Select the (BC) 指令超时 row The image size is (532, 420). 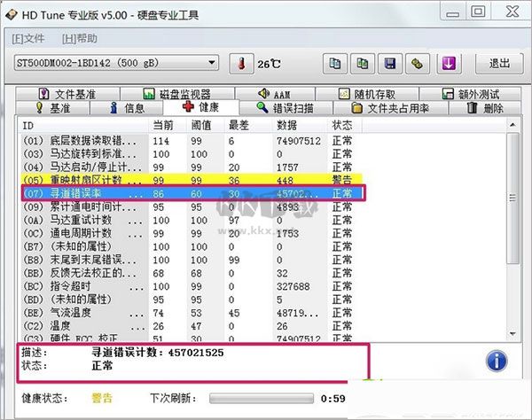click(x=192, y=286)
